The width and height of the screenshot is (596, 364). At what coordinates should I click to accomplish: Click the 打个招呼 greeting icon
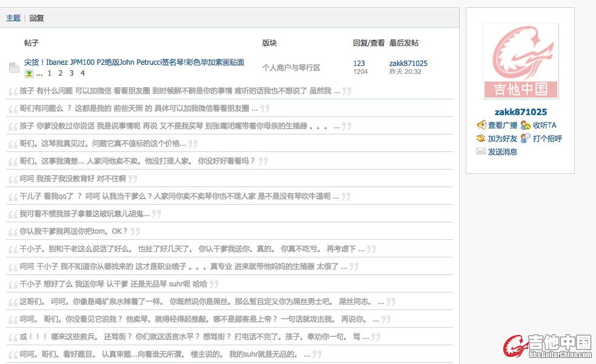[x=525, y=139]
